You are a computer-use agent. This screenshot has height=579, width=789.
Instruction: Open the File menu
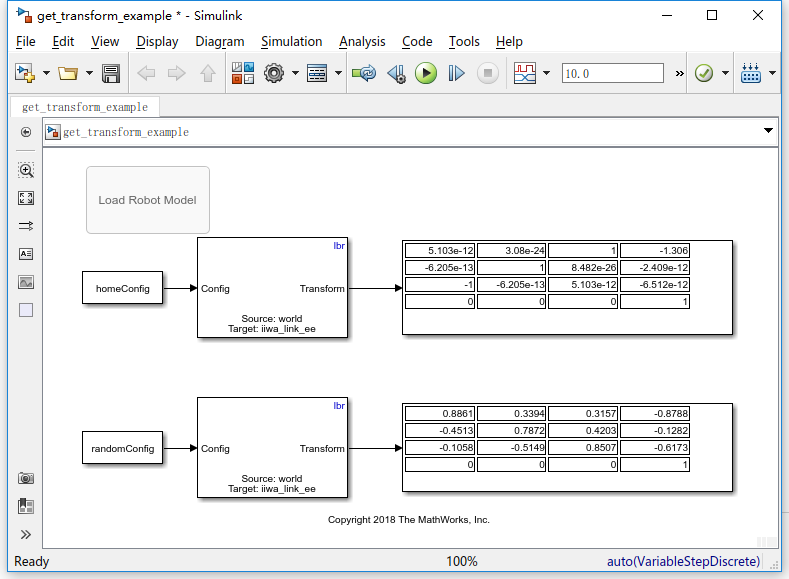26,41
